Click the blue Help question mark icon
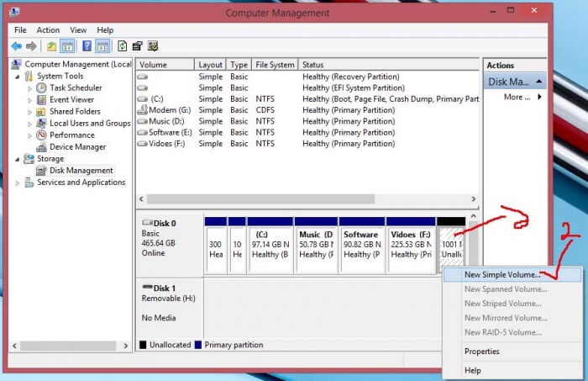588x381 pixels. click(x=87, y=46)
